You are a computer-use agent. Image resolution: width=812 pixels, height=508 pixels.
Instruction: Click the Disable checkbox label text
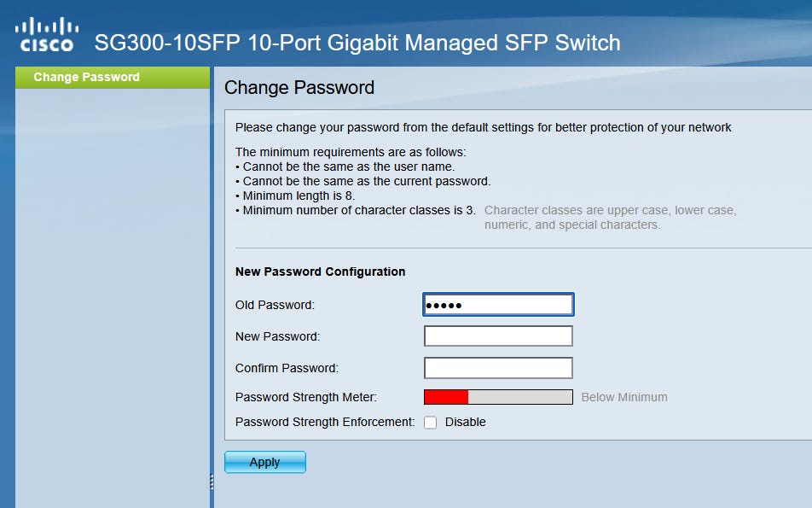465,422
